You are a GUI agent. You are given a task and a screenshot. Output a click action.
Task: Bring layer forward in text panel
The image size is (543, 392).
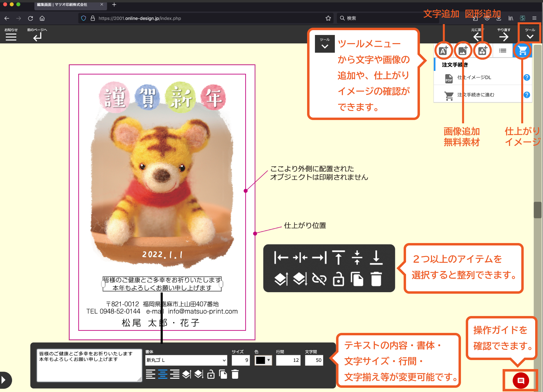(x=187, y=374)
